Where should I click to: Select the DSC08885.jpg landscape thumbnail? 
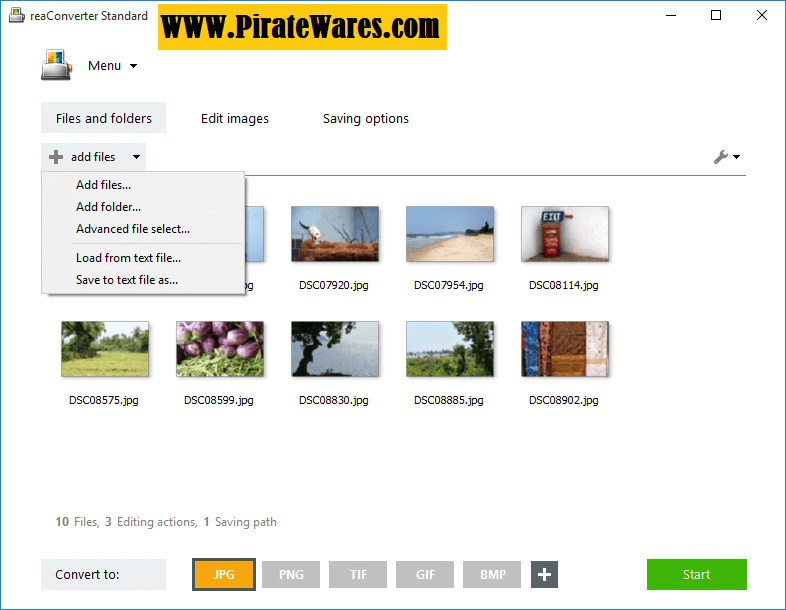click(450, 349)
